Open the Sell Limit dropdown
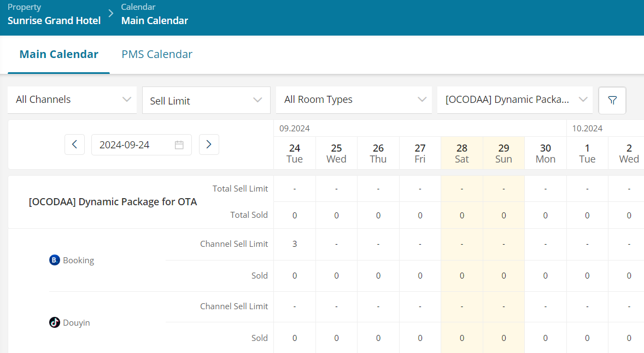This screenshot has height=353, width=644. click(x=206, y=100)
